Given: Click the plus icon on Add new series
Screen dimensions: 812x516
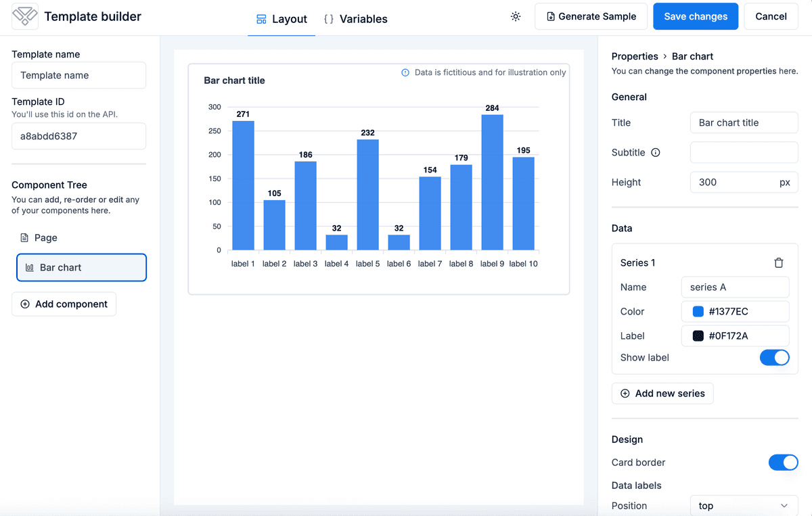Looking at the screenshot, I should pos(625,394).
